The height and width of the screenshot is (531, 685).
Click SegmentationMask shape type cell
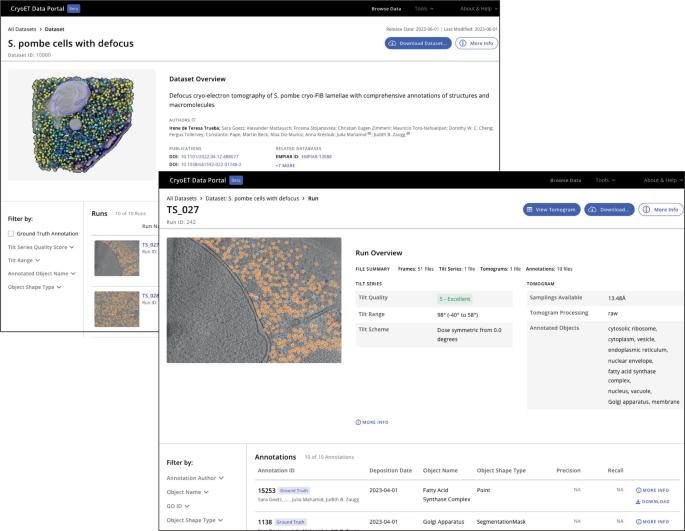(x=501, y=522)
